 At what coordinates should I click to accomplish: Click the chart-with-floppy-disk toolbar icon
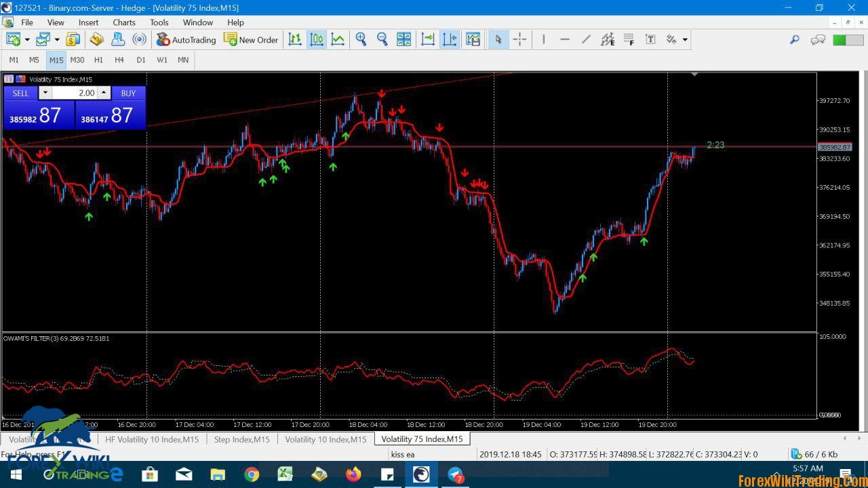(473, 39)
